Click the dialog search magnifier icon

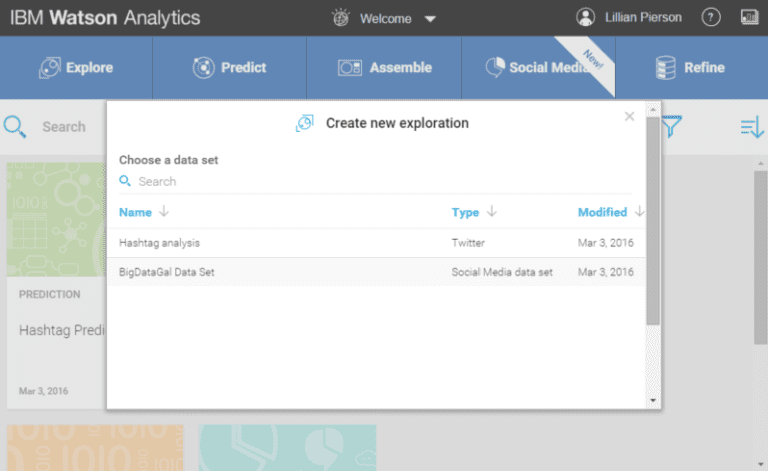(125, 181)
